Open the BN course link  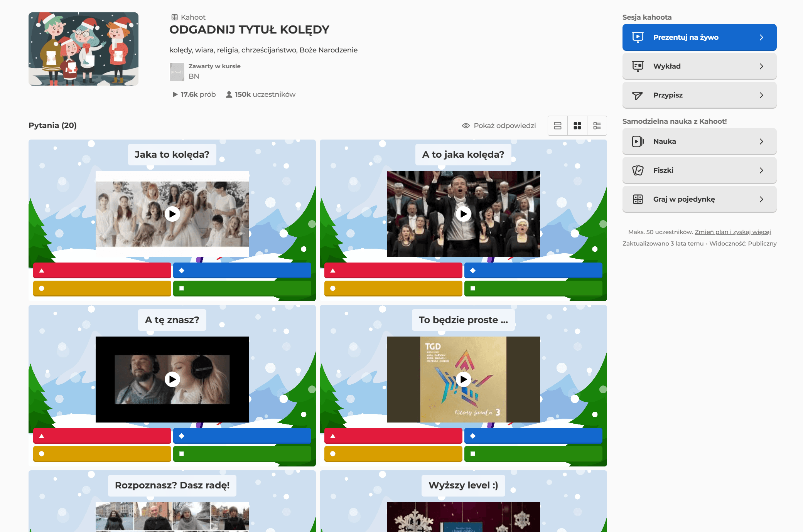194,76
